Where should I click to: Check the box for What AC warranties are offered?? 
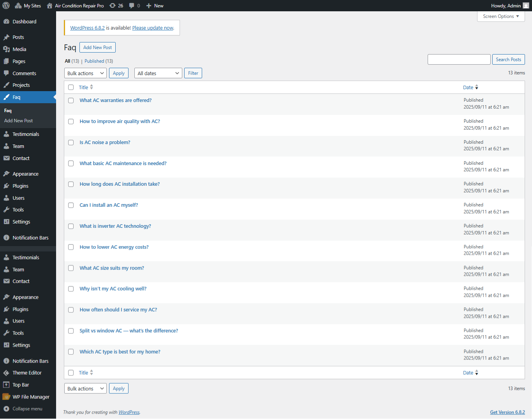71,100
